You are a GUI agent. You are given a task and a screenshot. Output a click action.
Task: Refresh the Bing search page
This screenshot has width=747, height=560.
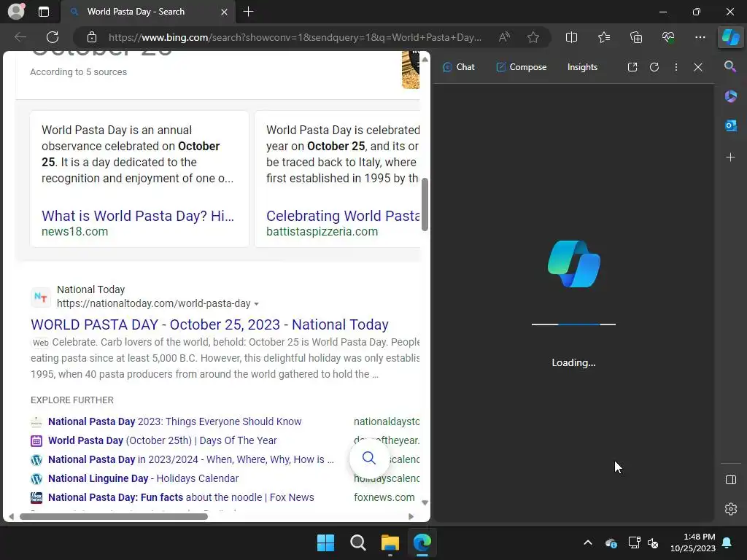(x=53, y=37)
